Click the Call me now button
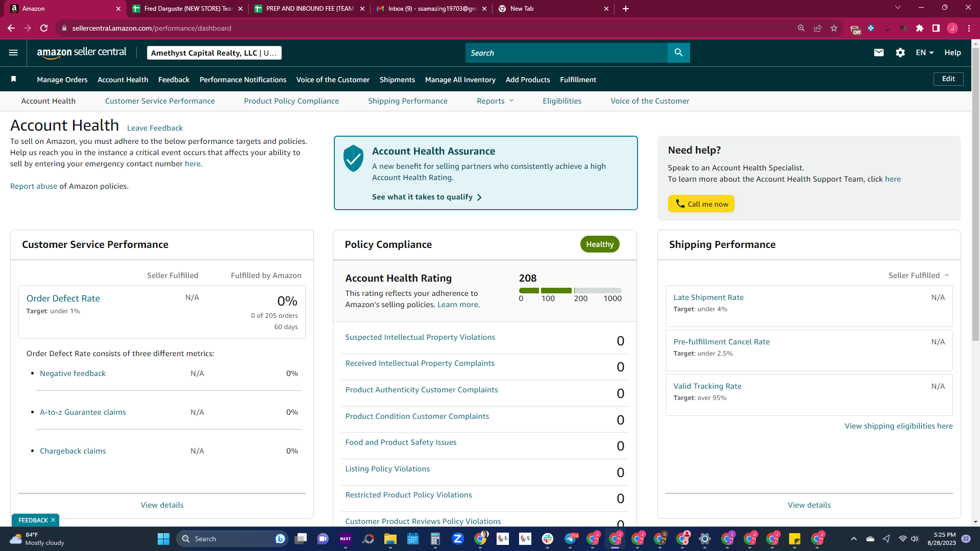The width and height of the screenshot is (980, 551). [701, 204]
